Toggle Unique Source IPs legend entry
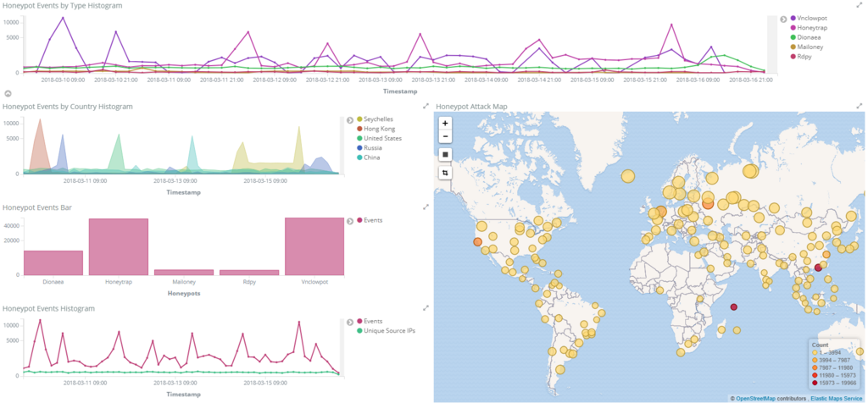Screen dimensions: 868x403 coord(387,330)
